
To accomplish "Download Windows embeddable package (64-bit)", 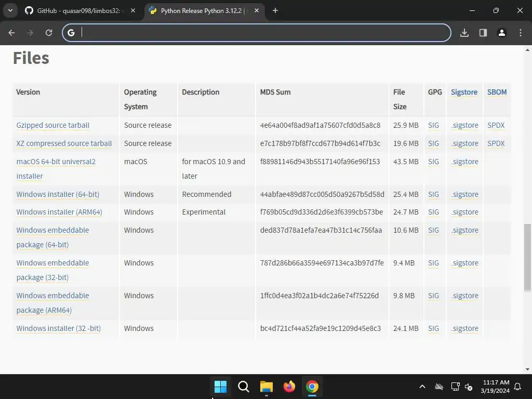I will pos(52,237).
